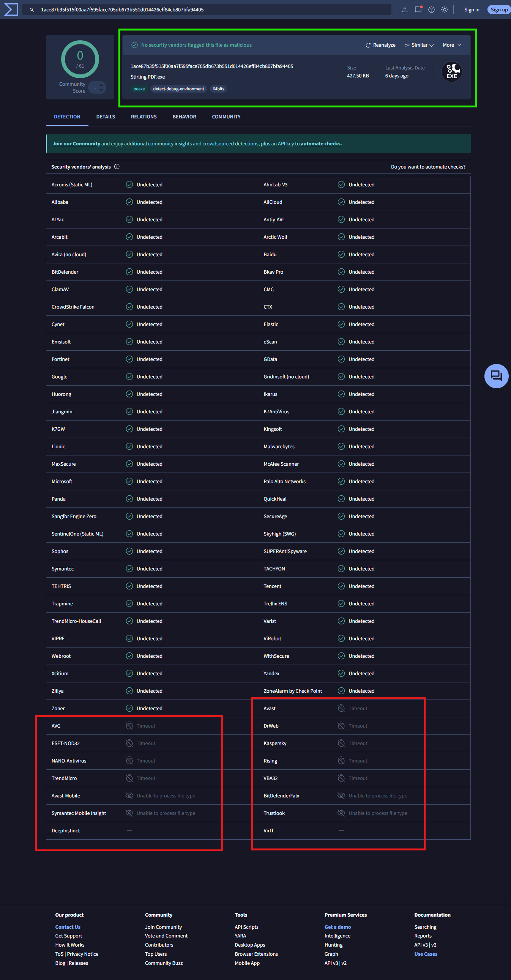Open the help question-mark icon
The width and height of the screenshot is (511, 980).
[432, 10]
